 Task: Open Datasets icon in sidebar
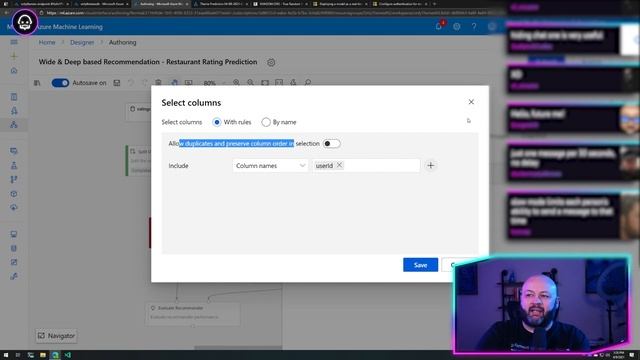(14, 151)
